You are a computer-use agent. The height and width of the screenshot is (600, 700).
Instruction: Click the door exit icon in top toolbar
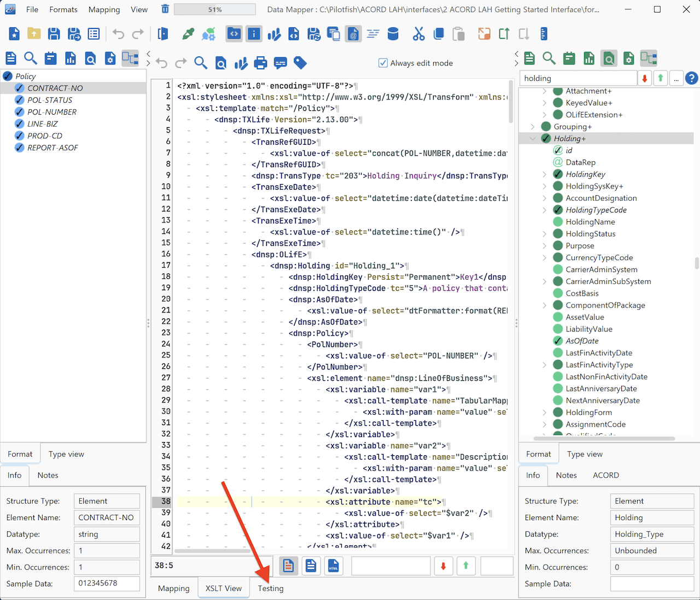[162, 34]
